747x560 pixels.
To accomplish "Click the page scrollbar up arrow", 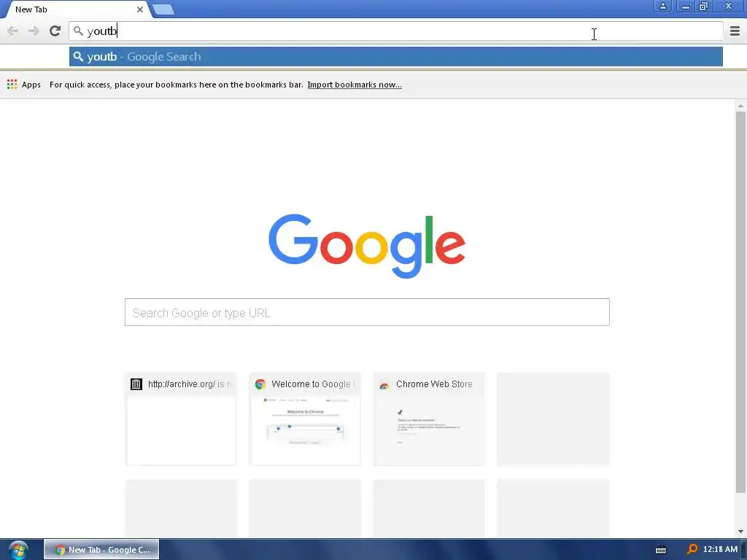I will [740, 106].
